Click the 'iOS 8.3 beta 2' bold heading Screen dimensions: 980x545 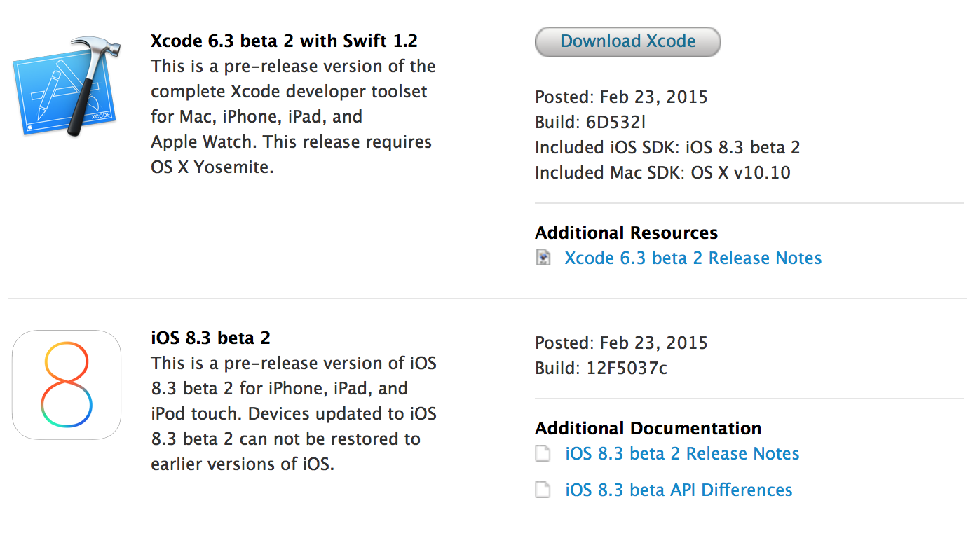pyautogui.click(x=210, y=338)
